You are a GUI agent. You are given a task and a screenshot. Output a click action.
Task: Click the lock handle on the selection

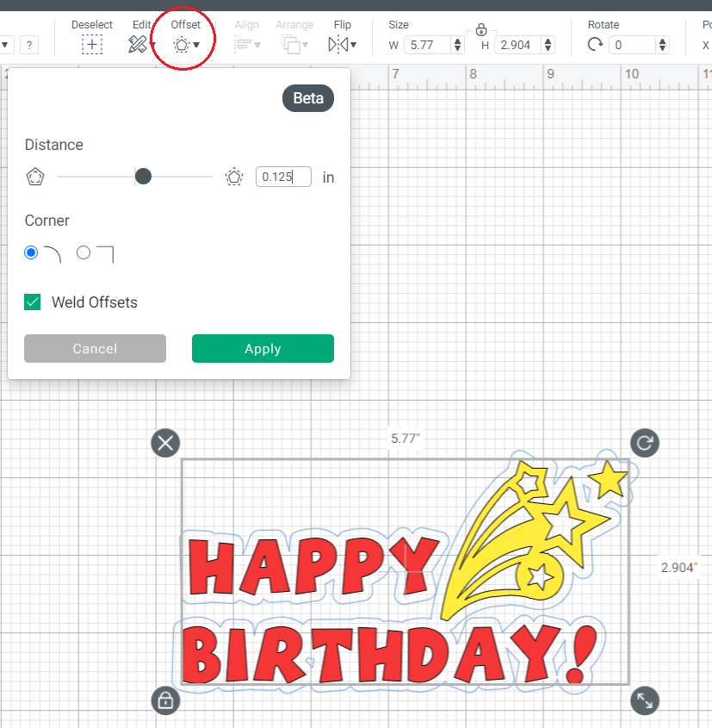[164, 700]
